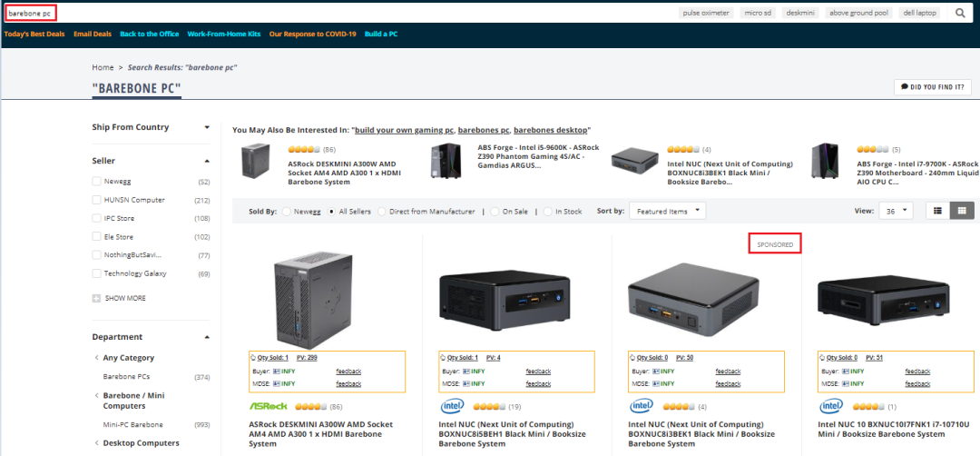Click the deskmini search tag
The image size is (980, 456).
[x=800, y=13]
